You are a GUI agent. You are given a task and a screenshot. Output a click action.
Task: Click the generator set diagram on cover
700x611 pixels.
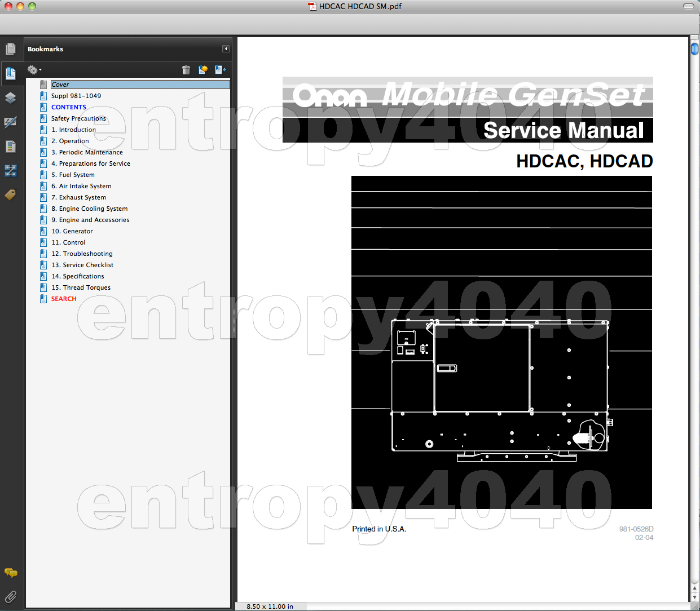[x=501, y=390]
